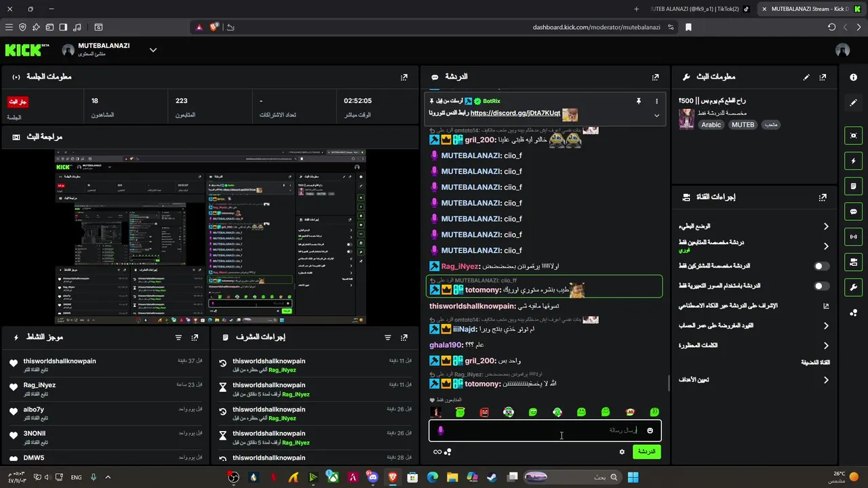Switch to the TikTok browser tab
The image size is (868, 488).
(x=699, y=9)
